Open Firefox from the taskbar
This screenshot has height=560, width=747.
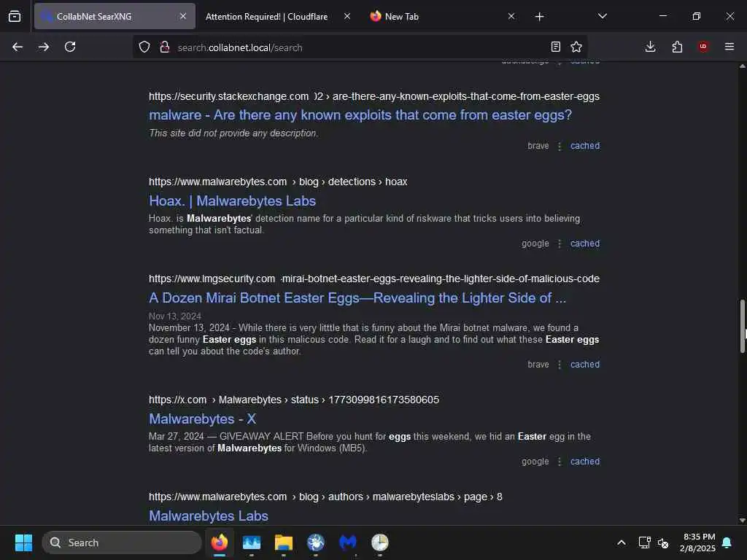click(219, 542)
